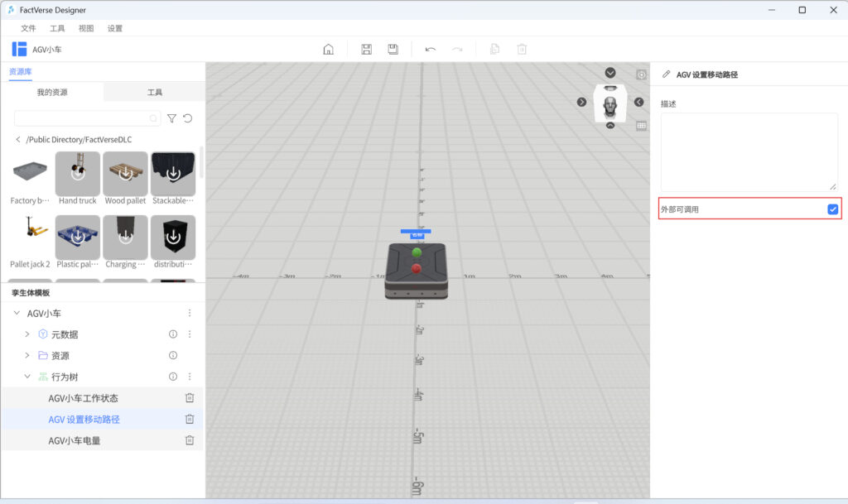The width and height of the screenshot is (848, 504).
Task: Refresh the resource library list
Action: [188, 118]
